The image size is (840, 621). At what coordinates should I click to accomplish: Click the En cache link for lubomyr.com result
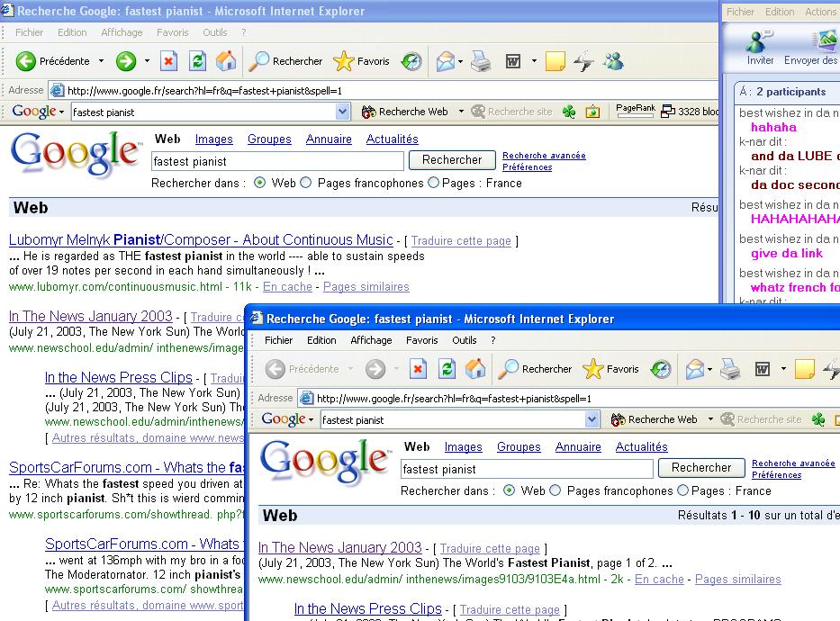click(287, 287)
